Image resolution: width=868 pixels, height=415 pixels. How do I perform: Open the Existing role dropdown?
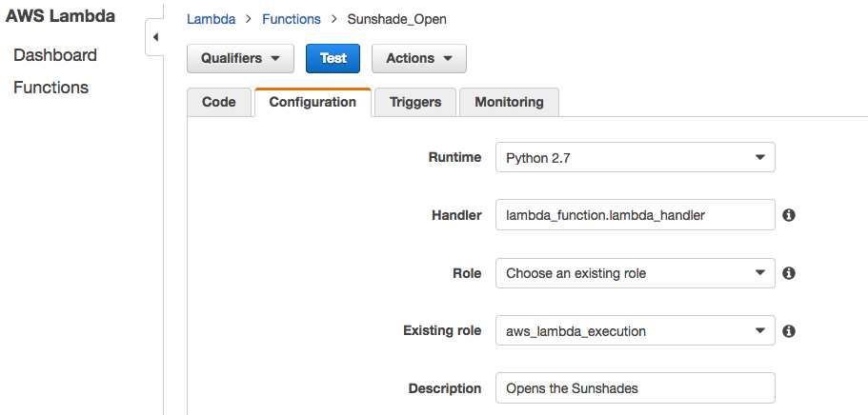coord(635,331)
